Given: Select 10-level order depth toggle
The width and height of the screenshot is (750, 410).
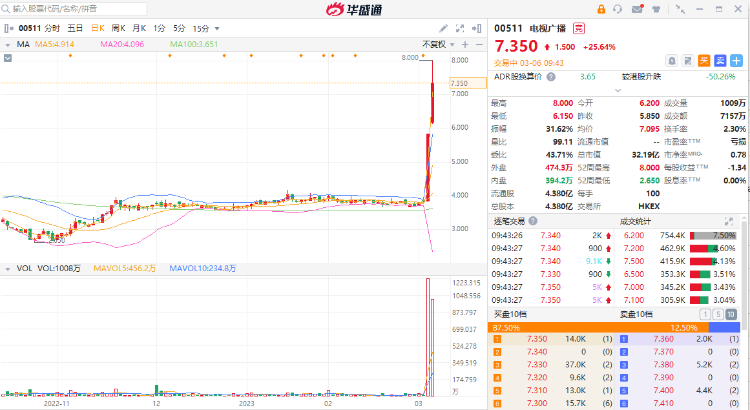Looking at the screenshot, I should [x=731, y=314].
